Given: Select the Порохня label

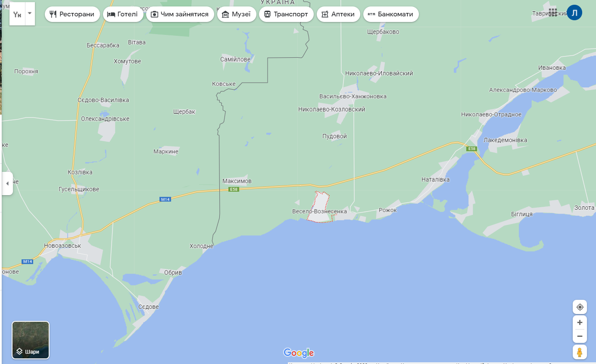Looking at the screenshot, I should click(26, 72).
